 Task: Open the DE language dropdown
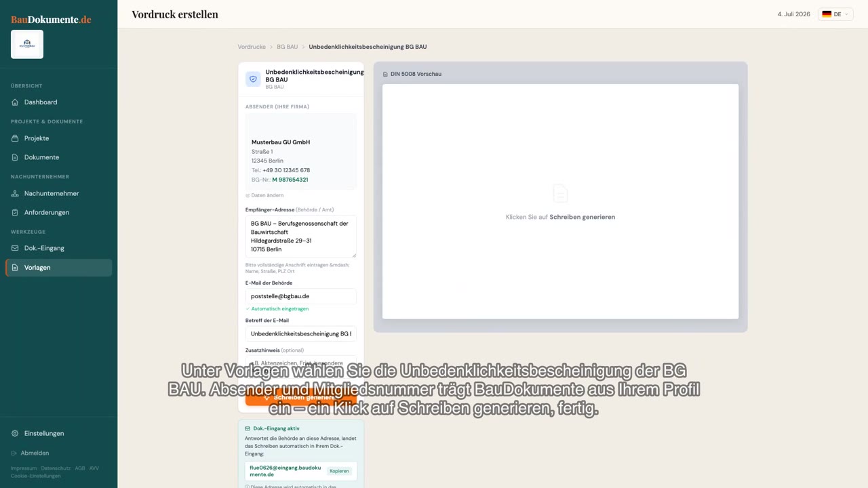(x=835, y=14)
